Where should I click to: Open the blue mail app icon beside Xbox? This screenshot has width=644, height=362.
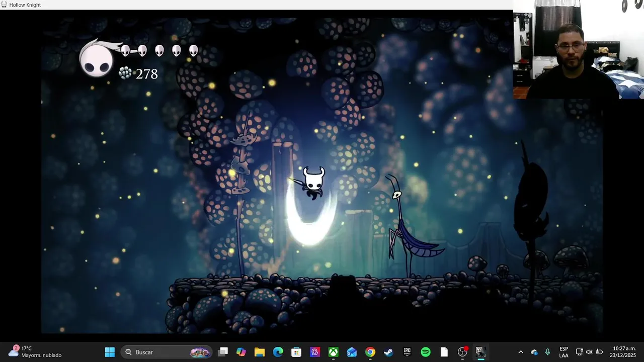352,352
